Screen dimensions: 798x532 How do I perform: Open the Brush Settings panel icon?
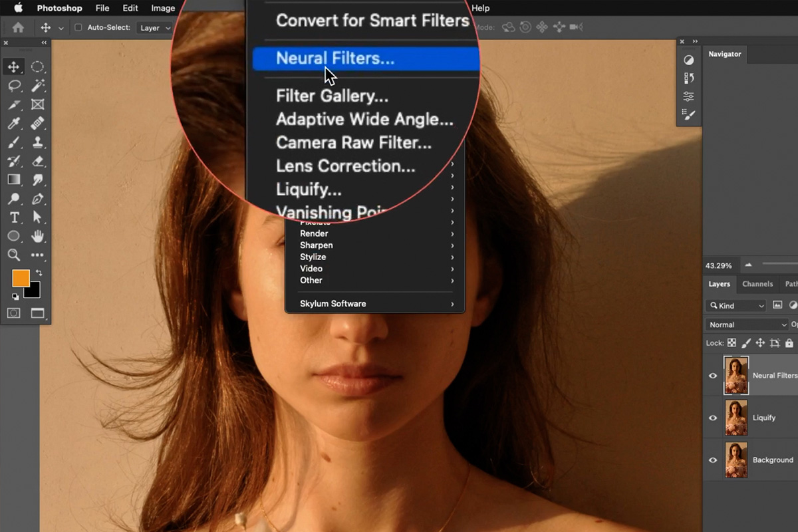coord(689,116)
